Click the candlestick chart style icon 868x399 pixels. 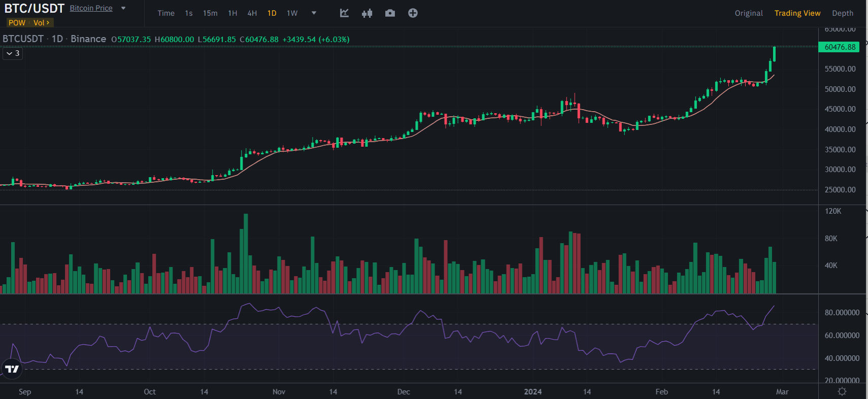[x=367, y=13]
